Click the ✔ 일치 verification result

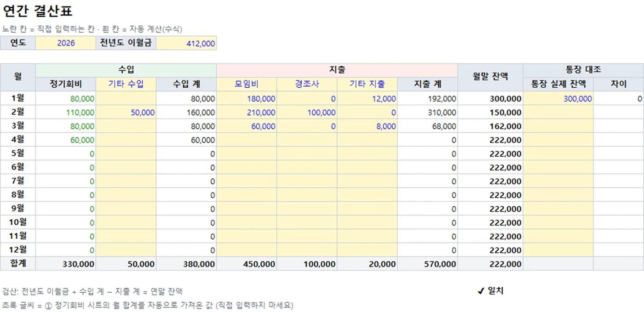click(490, 291)
